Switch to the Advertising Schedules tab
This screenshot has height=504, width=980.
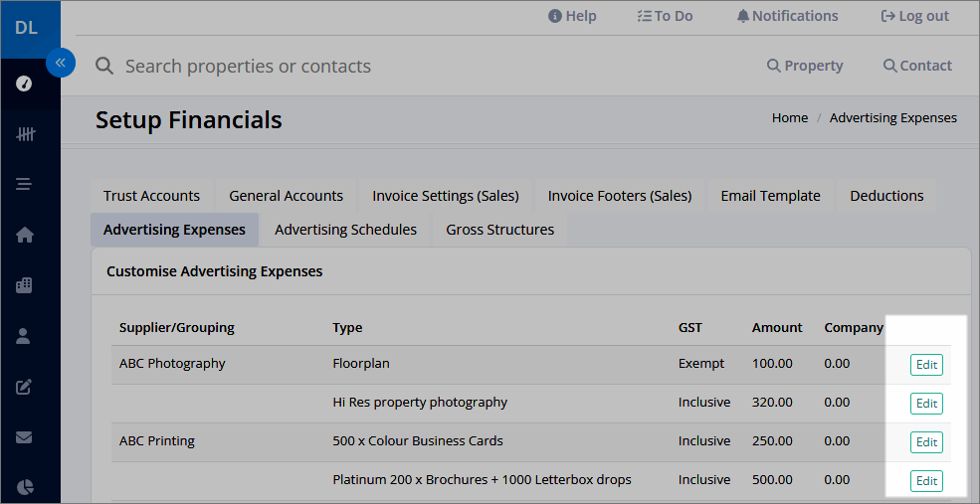[x=345, y=230]
